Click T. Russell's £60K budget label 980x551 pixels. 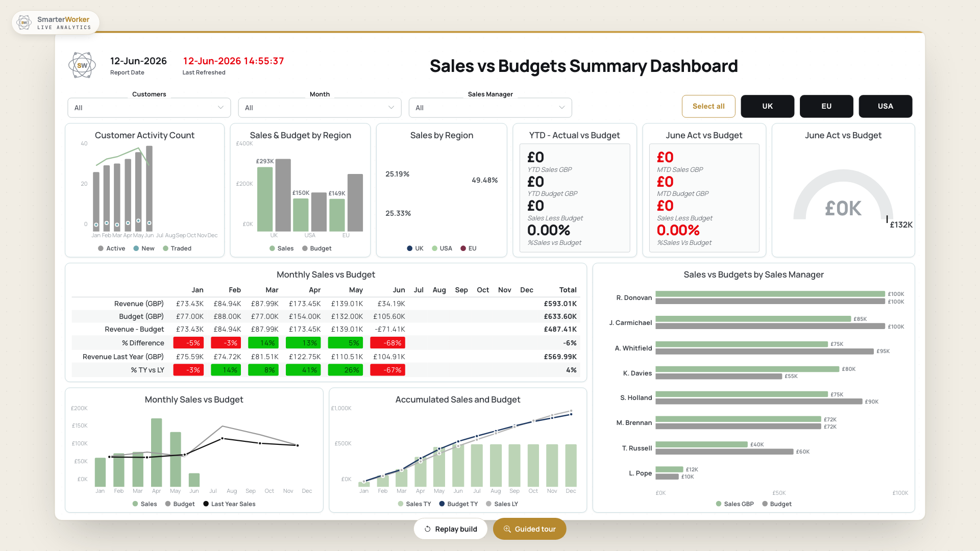pyautogui.click(x=802, y=452)
